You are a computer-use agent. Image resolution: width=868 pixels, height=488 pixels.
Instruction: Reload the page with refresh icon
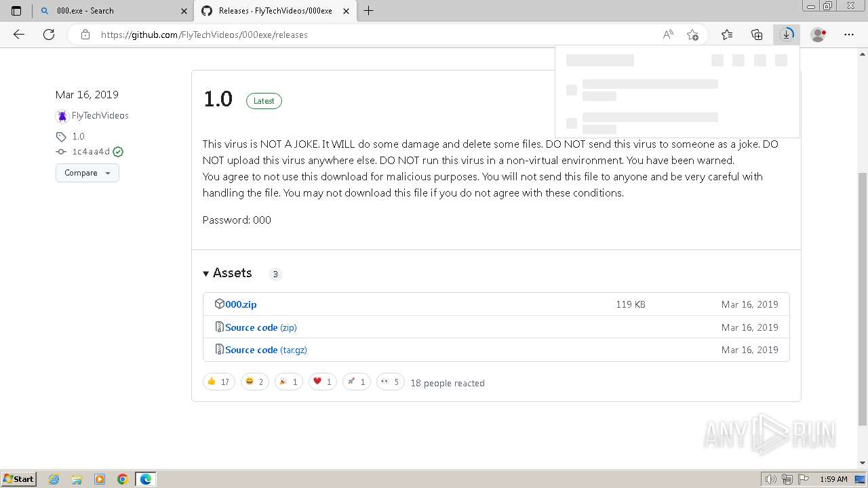[49, 35]
